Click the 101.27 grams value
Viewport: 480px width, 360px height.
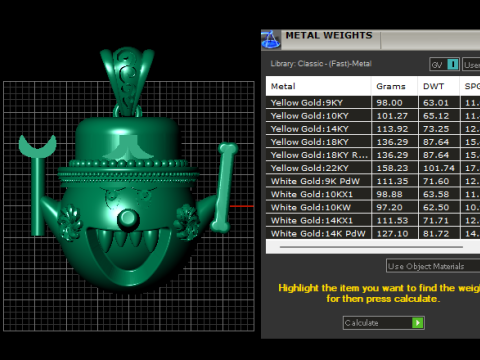coord(392,116)
